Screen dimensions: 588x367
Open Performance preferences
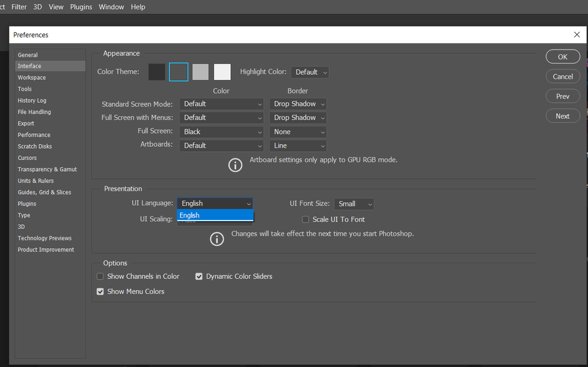coord(50,135)
